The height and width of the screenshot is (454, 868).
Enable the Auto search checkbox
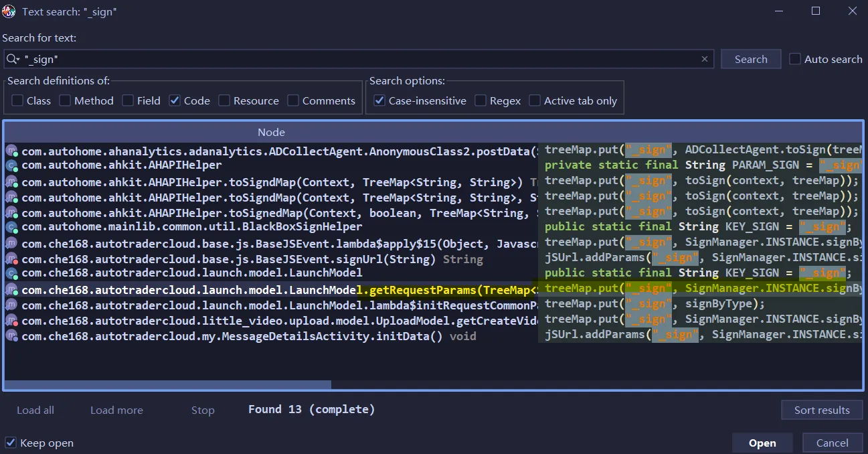click(x=795, y=59)
